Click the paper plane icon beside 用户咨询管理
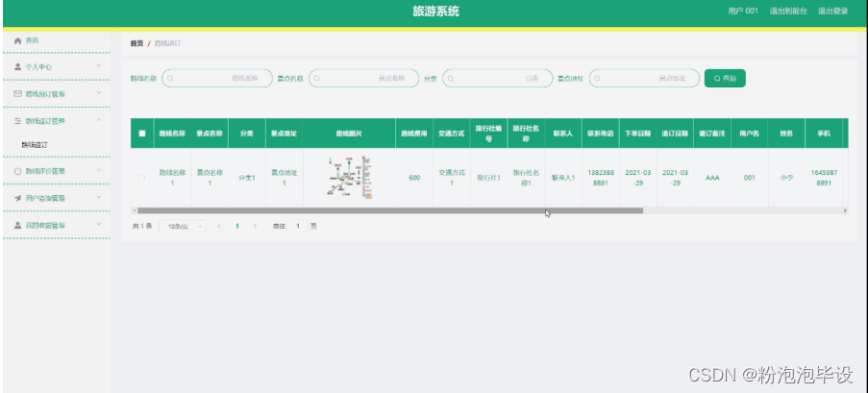The image size is (868, 393). (x=17, y=198)
